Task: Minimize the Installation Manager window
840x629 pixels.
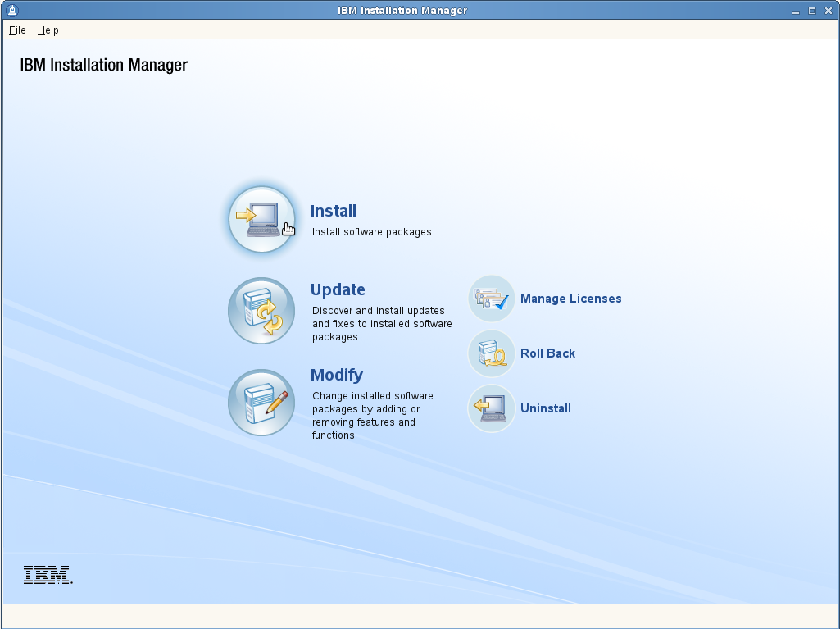Action: click(796, 11)
